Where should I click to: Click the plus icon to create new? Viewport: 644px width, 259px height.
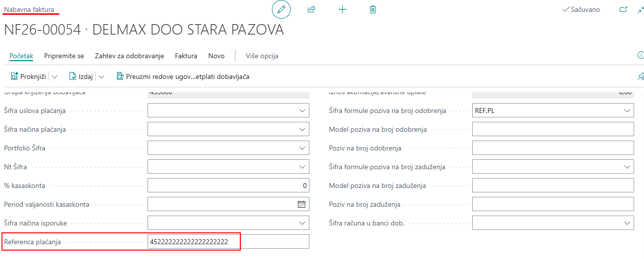[342, 9]
